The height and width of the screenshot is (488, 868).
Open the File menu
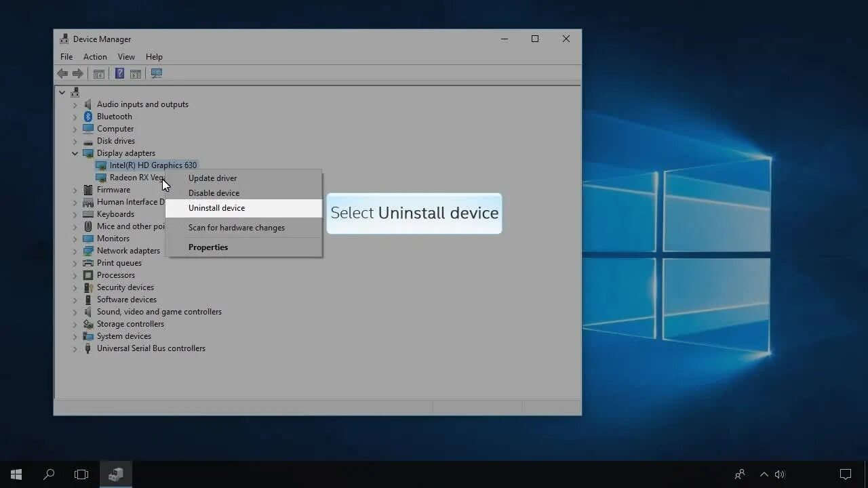[66, 57]
